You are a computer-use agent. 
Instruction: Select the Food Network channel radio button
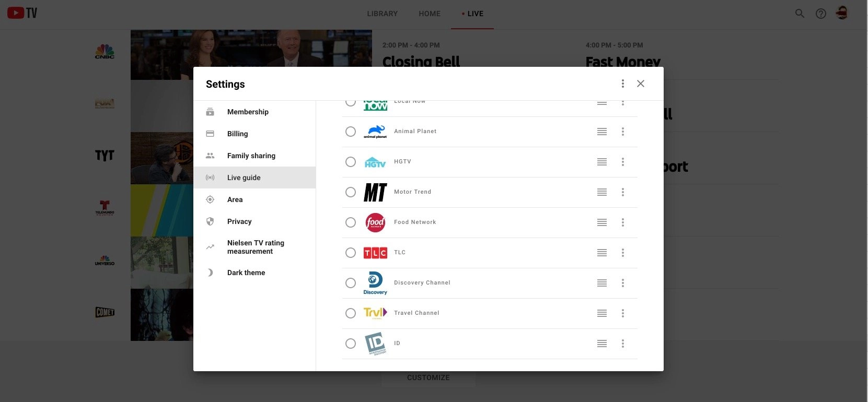pos(351,222)
